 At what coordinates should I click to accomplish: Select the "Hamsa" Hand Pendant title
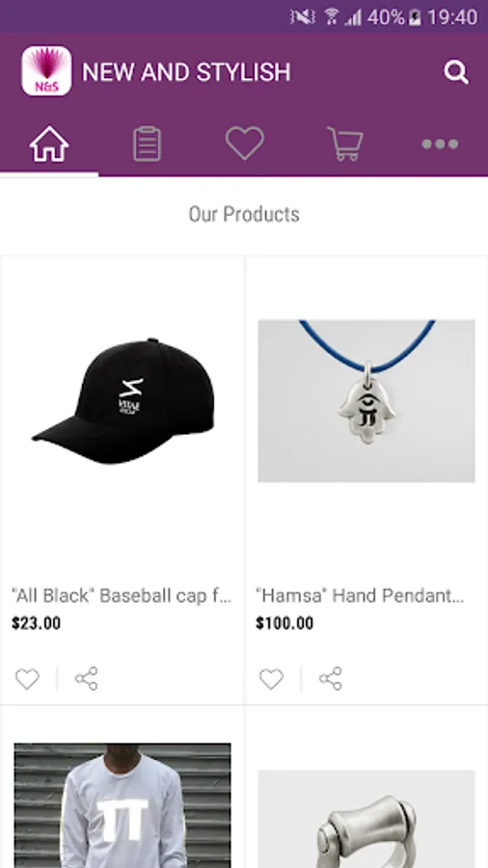360,596
